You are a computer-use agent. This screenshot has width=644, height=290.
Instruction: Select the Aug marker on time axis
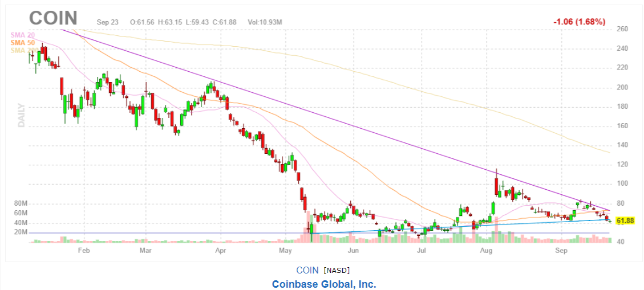pos(486,250)
